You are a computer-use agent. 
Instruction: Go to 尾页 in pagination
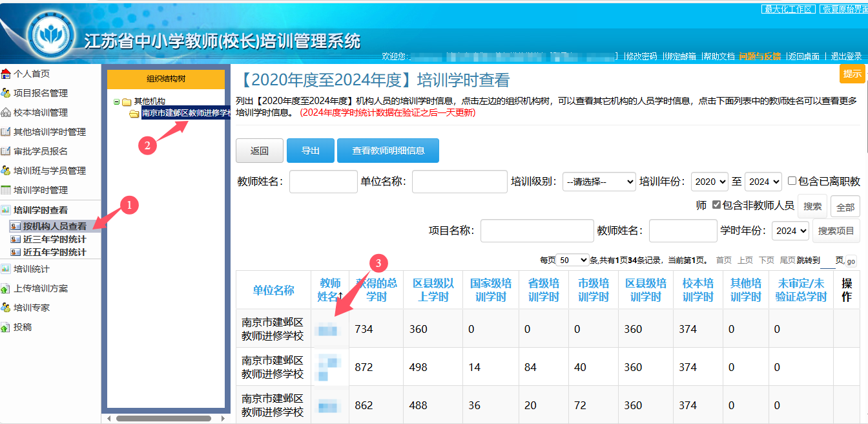click(787, 260)
